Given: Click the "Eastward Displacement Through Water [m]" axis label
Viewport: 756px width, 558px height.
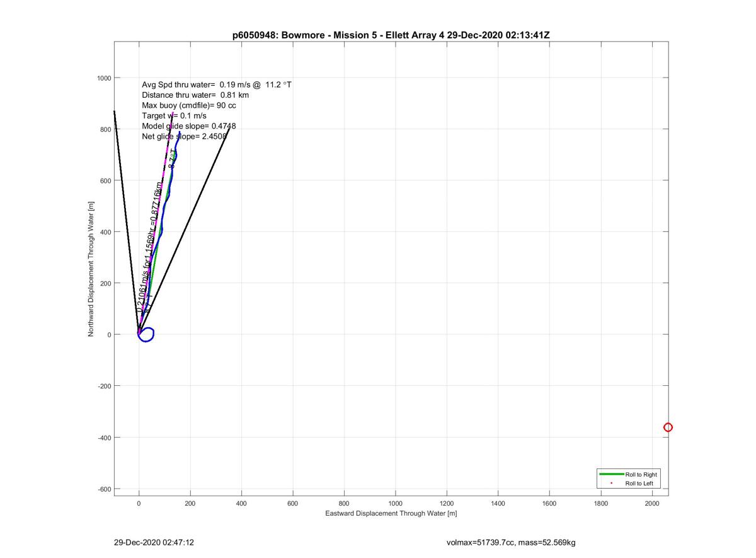Looking at the screenshot, I should pos(391,513).
